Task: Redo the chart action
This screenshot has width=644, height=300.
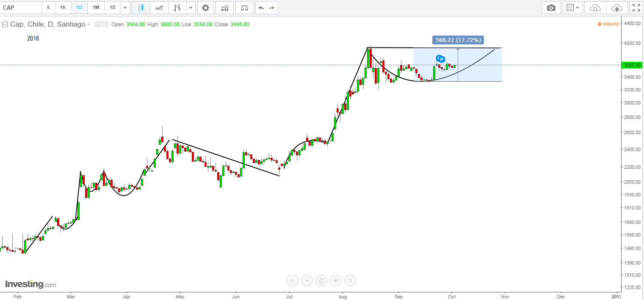Action: click(272, 8)
